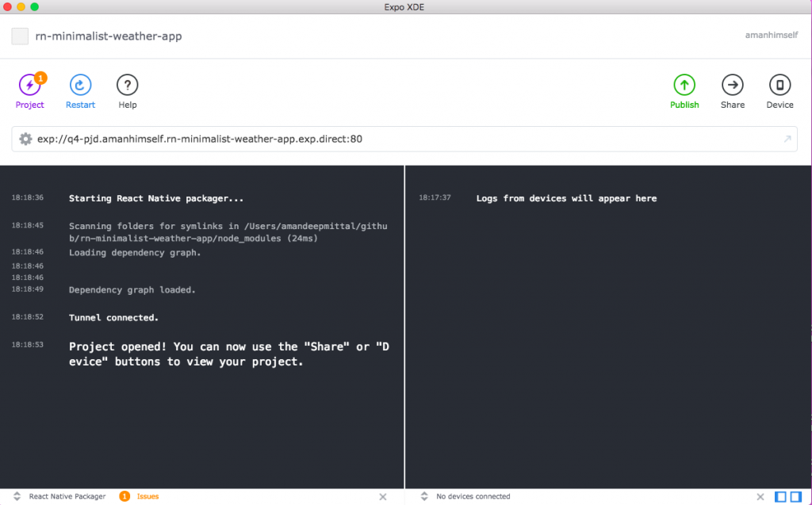Clear the device logs with X button

tap(760, 496)
